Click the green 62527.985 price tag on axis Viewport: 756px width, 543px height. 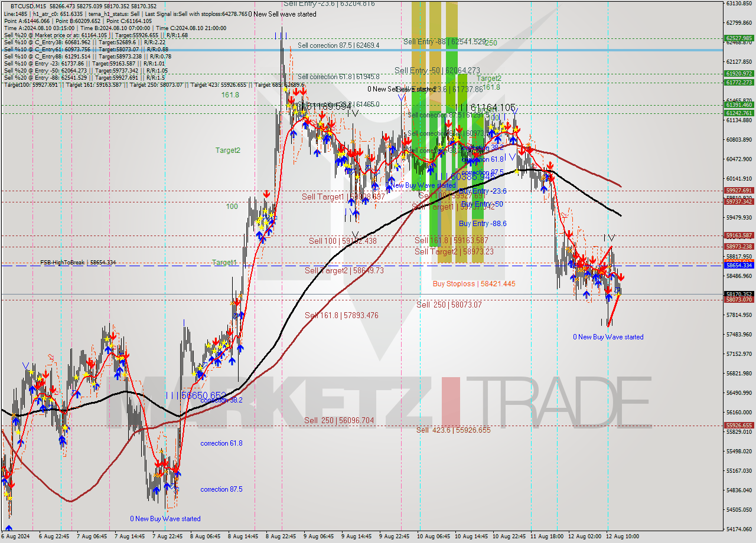[x=739, y=38]
